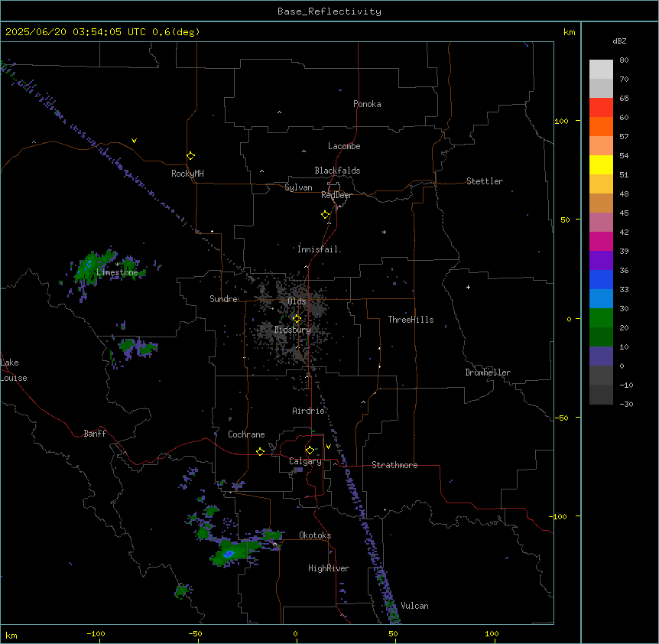Click the Sylvan label
Image resolution: width=659 pixels, height=644 pixels.
(298, 187)
